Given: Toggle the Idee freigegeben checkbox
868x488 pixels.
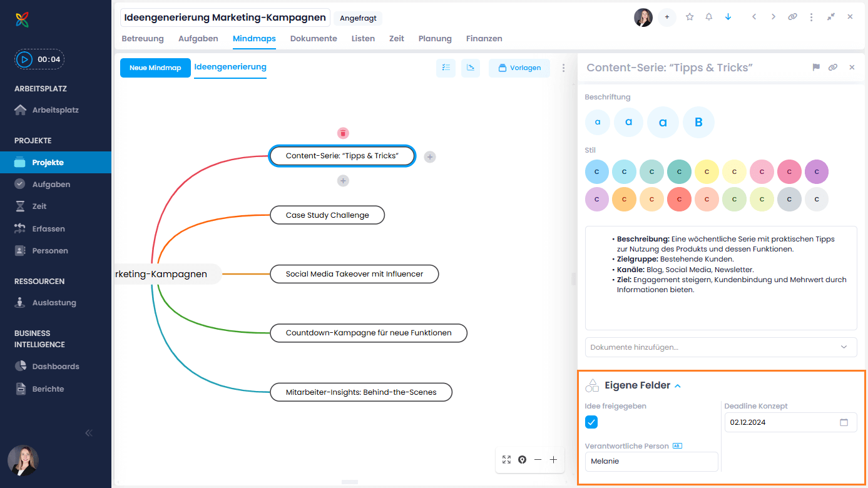Looking at the screenshot, I should point(591,422).
